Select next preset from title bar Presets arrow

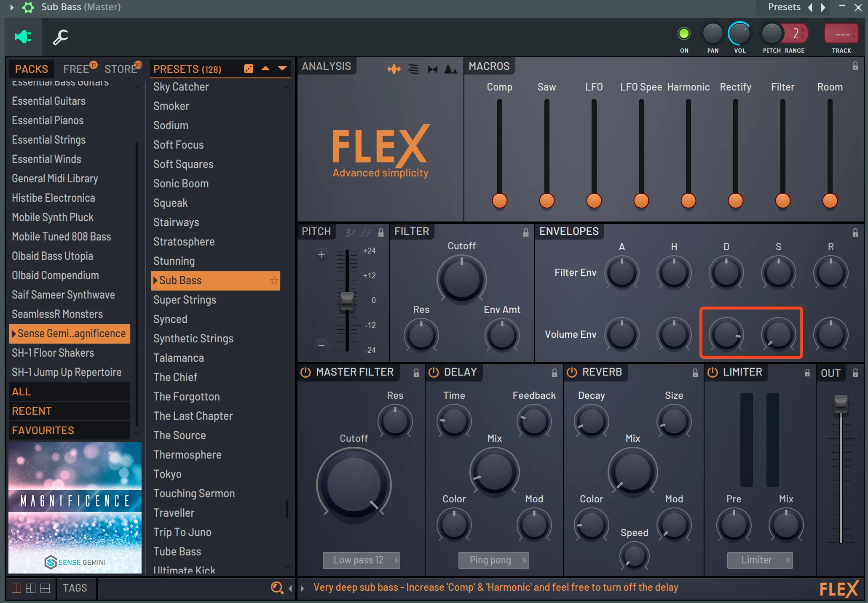pyautogui.click(x=823, y=7)
